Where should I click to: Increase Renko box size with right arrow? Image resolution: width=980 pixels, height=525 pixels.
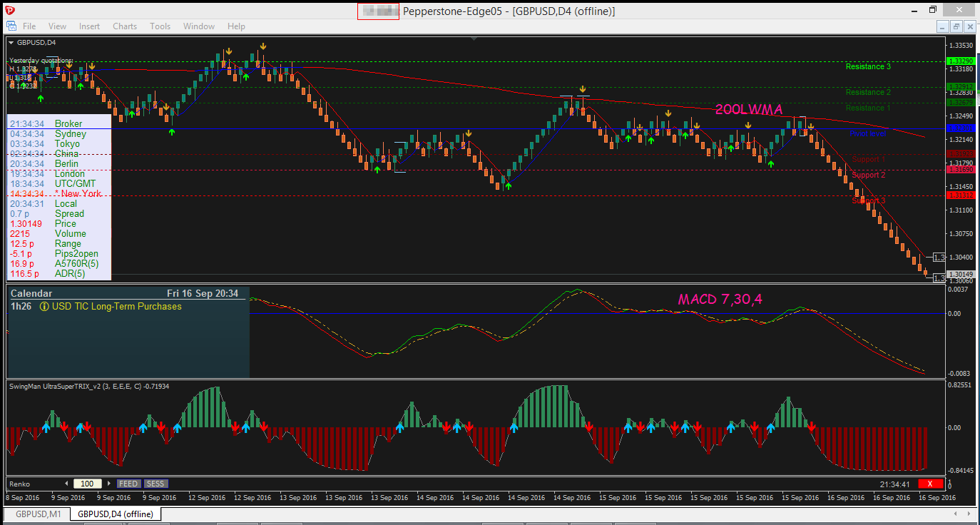(x=108, y=484)
